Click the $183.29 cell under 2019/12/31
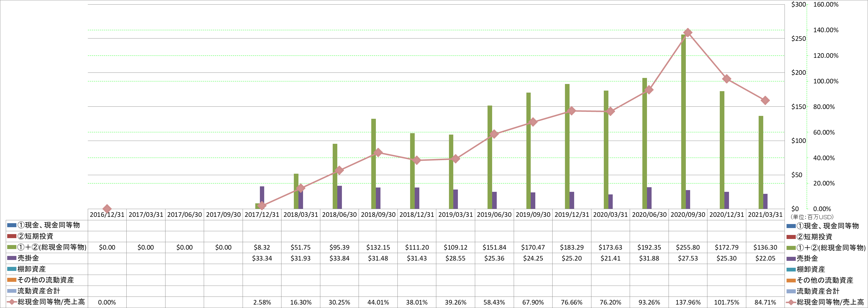The image size is (868, 308). tap(572, 247)
